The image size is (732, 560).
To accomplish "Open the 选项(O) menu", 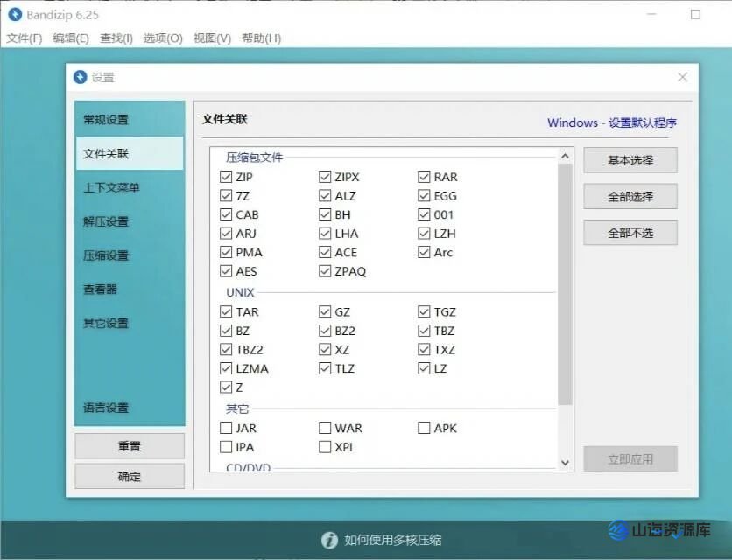I will [163, 38].
